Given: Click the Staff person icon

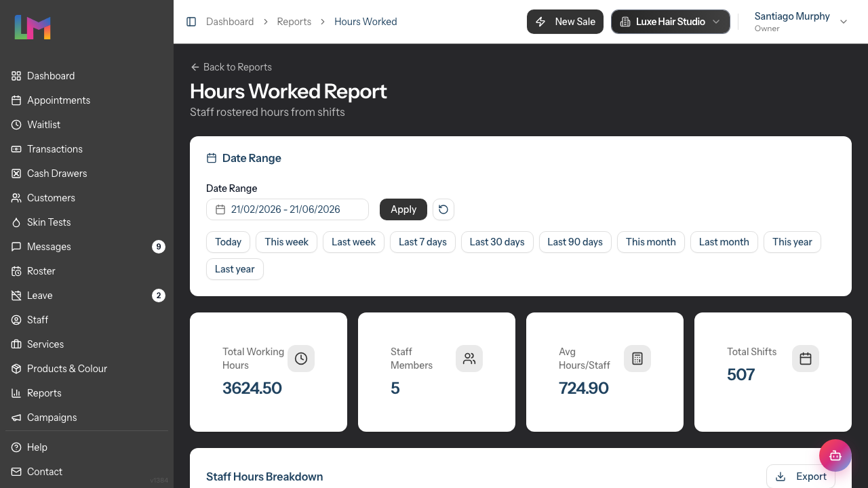Looking at the screenshot, I should point(16,320).
